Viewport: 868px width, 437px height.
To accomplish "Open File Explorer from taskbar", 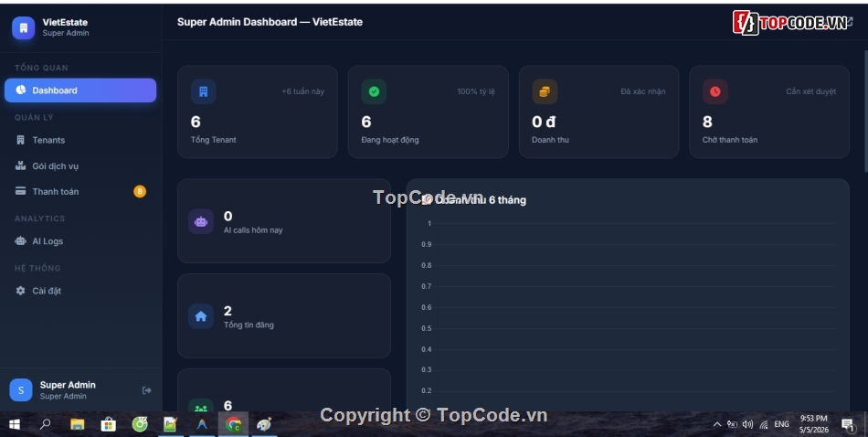I will 77,424.
